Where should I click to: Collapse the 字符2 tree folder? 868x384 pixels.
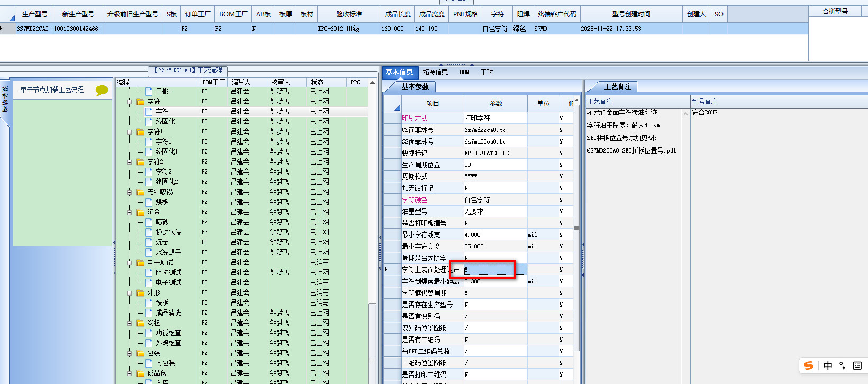pyautogui.click(x=130, y=162)
